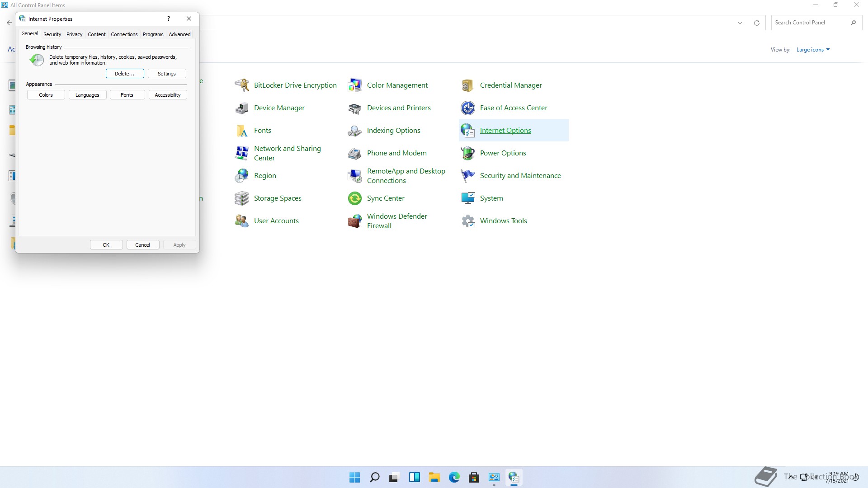Switch to the Privacy tab
This screenshot has height=488, width=868.
click(75, 34)
